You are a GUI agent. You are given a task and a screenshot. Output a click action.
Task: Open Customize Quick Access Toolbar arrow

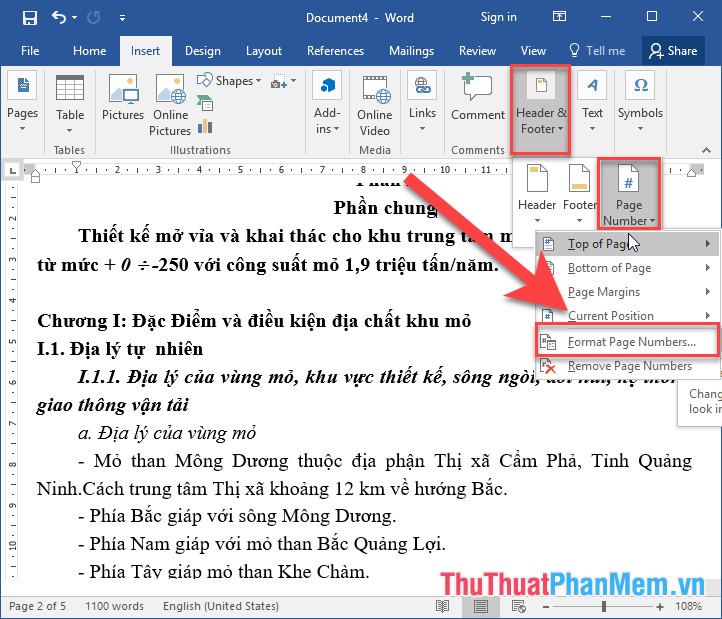click(122, 18)
